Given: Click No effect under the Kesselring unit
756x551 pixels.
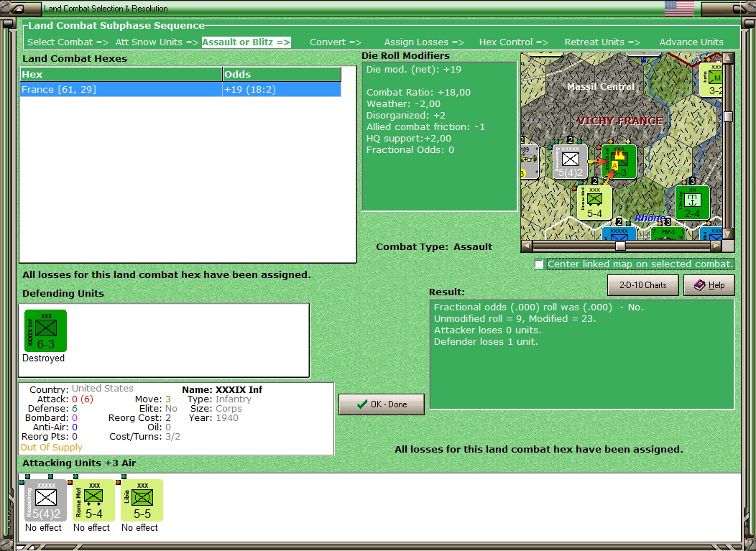Looking at the screenshot, I should pyautogui.click(x=43, y=528).
